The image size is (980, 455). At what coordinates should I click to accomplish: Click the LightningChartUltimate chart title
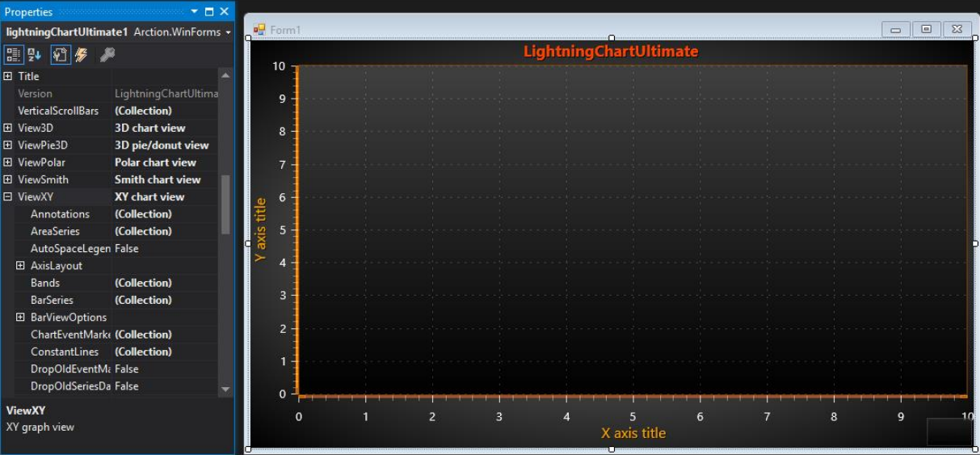[x=611, y=52]
